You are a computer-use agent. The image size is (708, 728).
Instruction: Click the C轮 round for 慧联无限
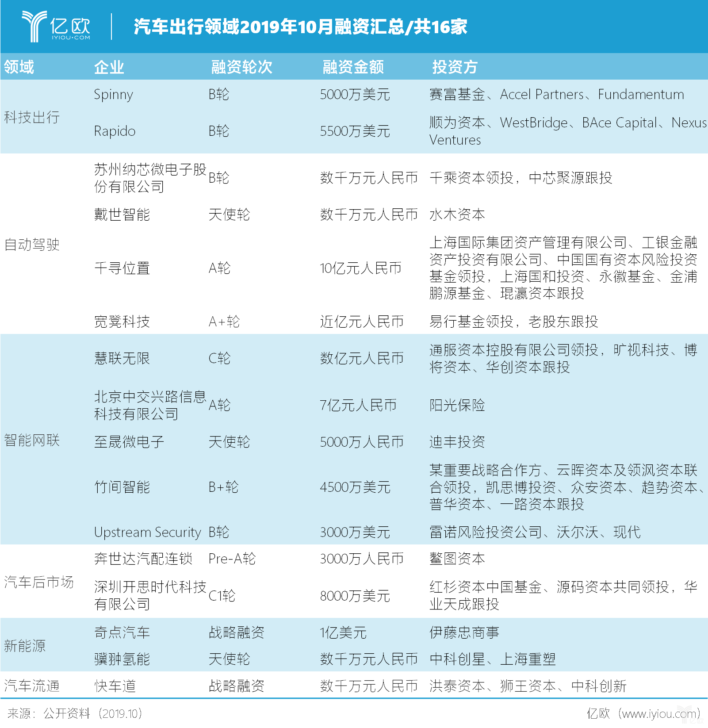(x=219, y=358)
